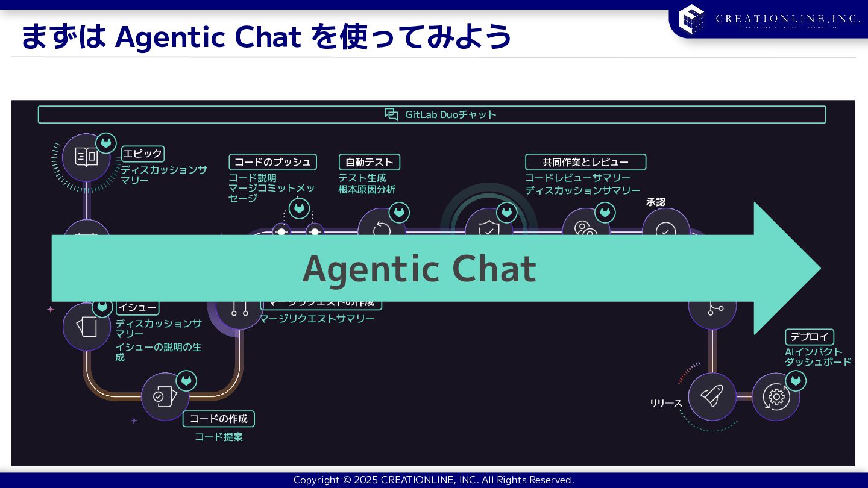Click the マージコミットメッセージ text

tap(271, 193)
